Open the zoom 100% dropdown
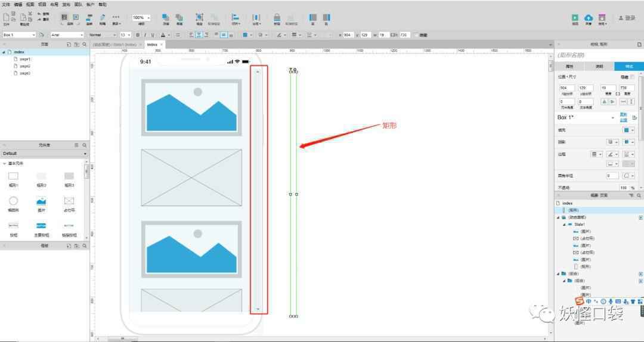Viewport: 644px width, 342px height. (x=141, y=18)
